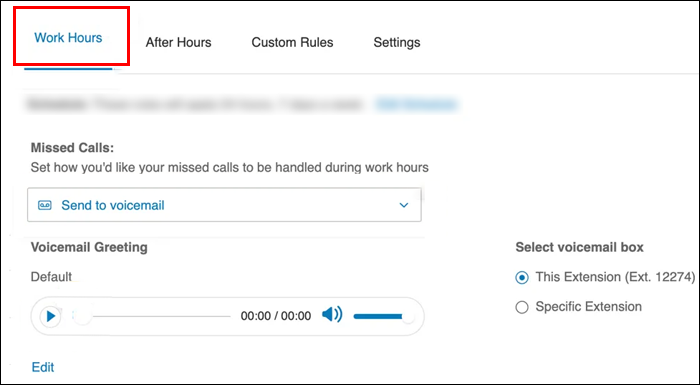Go to the Settings tab
700x385 pixels.
397,42
